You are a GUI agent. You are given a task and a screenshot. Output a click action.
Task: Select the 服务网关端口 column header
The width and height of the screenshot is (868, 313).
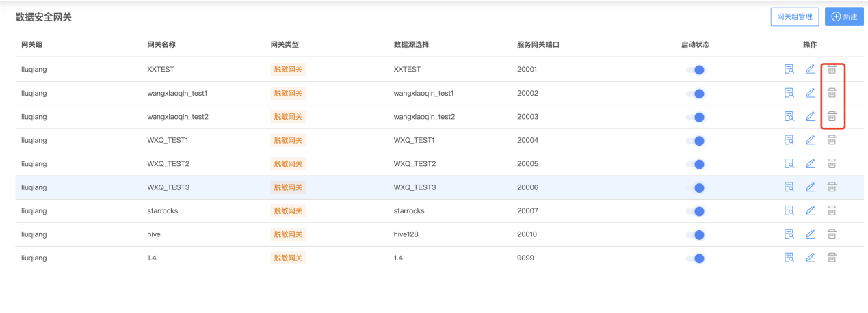pyautogui.click(x=538, y=45)
